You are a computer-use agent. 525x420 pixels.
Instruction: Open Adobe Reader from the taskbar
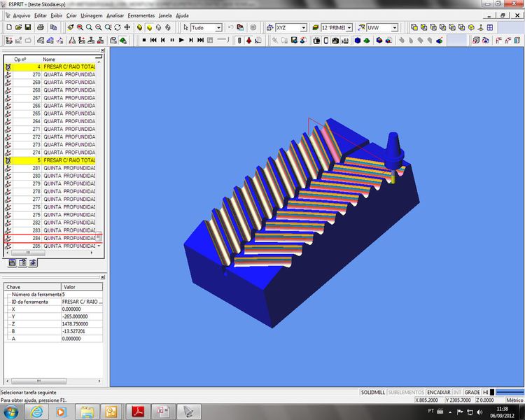click(x=139, y=412)
